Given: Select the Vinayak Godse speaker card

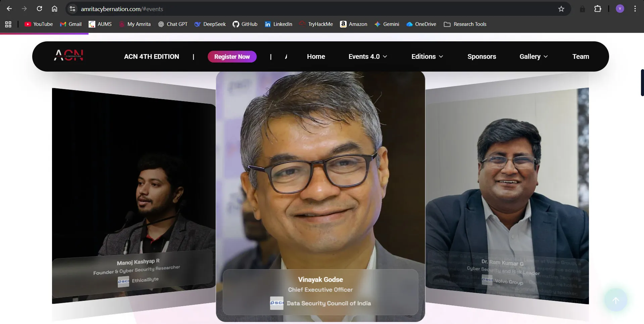Looking at the screenshot, I should pos(320,197).
